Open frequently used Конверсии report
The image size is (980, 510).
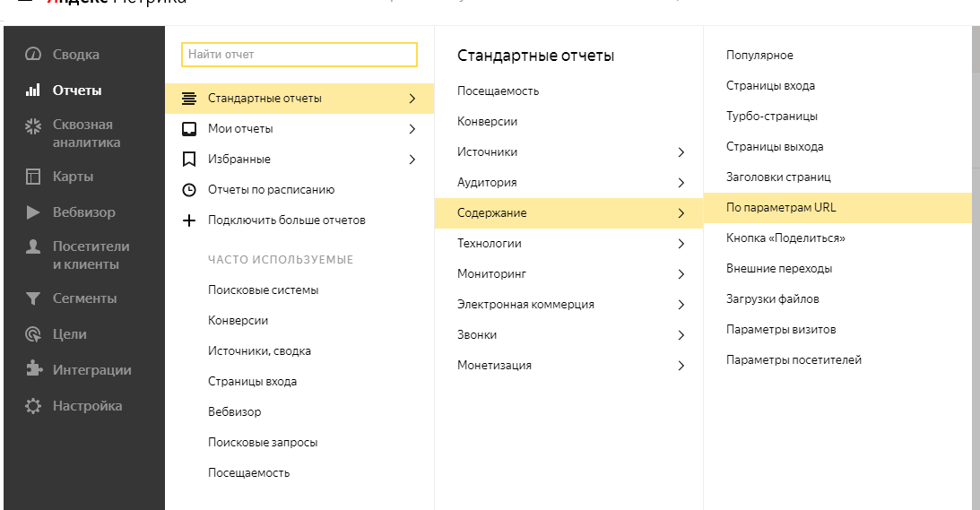point(238,321)
